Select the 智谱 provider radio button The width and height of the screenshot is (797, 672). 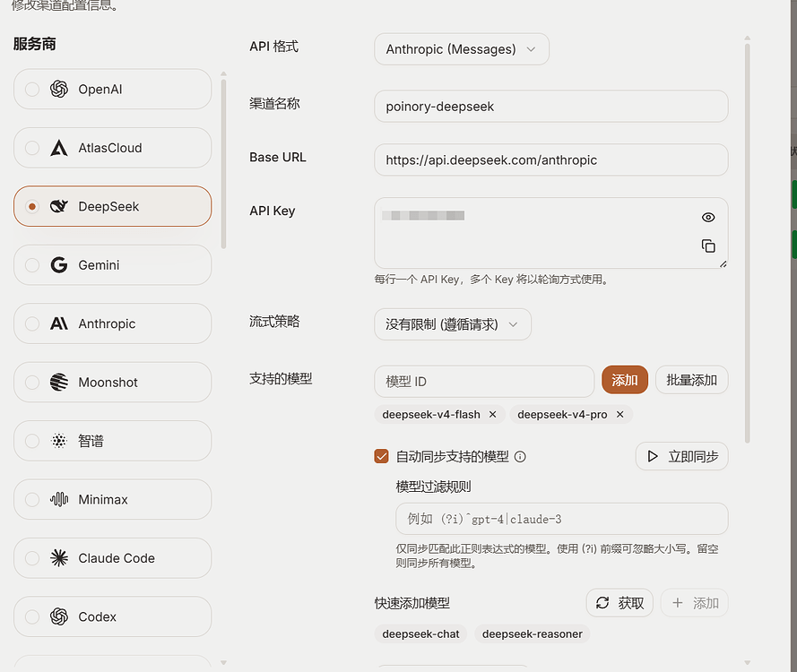coord(32,441)
